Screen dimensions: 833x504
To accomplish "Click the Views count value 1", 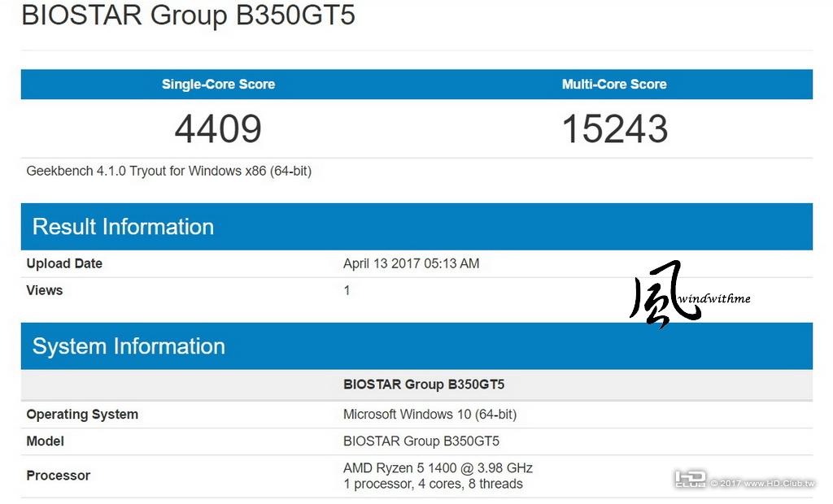I will [347, 290].
